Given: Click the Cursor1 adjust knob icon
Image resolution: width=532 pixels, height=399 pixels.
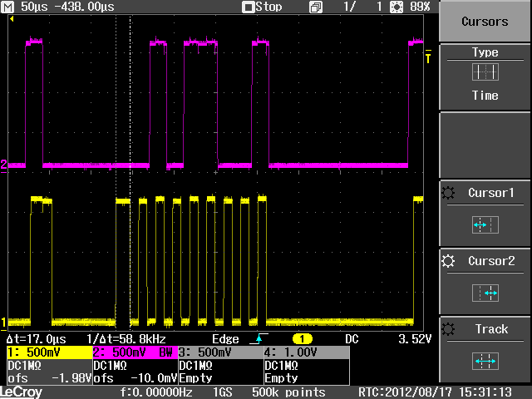Looking at the screenshot, I should [x=448, y=193].
